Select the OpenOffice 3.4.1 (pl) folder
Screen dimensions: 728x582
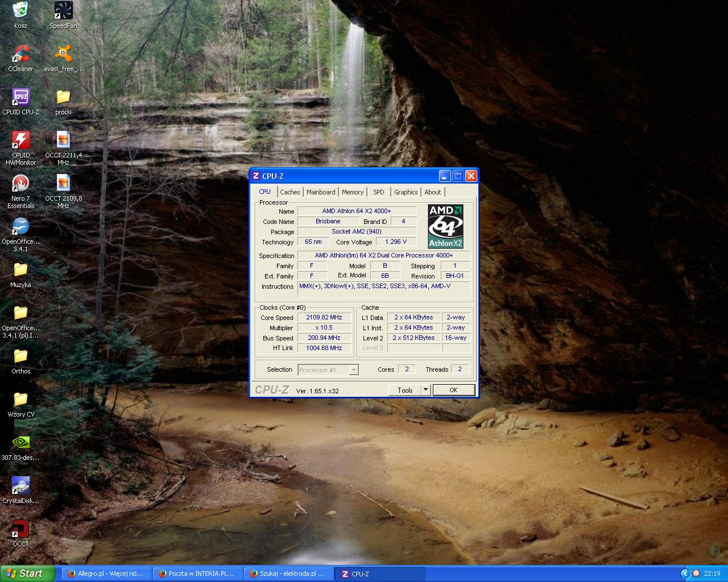(x=20, y=313)
